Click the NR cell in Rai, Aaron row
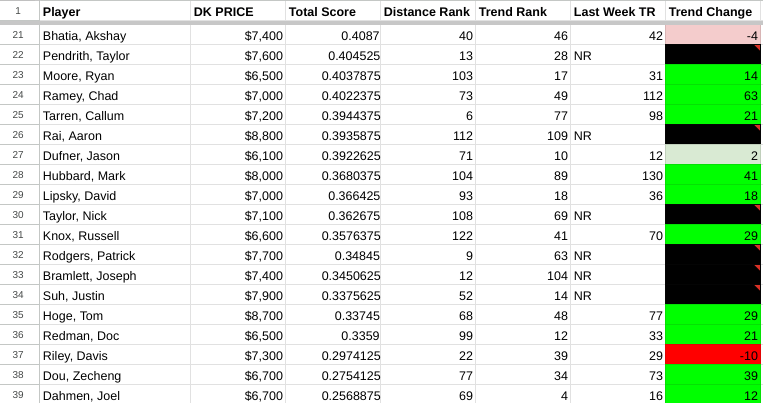Screen dimensions: 763x403 [618, 135]
